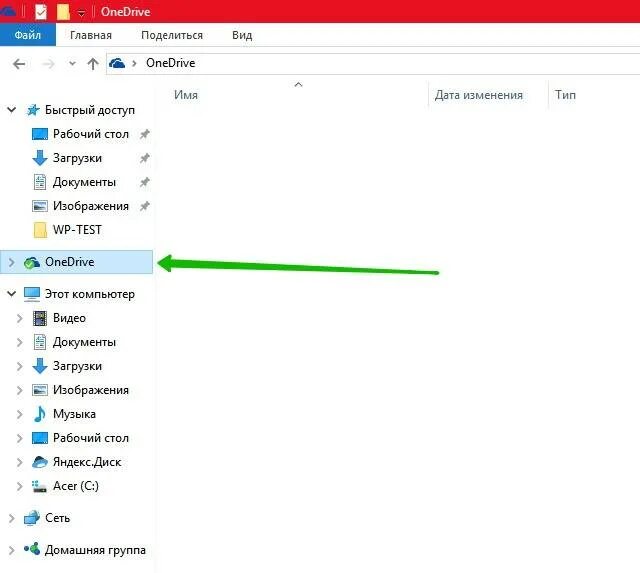Screen dimensions: 640x573
Task: Click the Acer (C:) drive icon
Action: tap(40, 486)
